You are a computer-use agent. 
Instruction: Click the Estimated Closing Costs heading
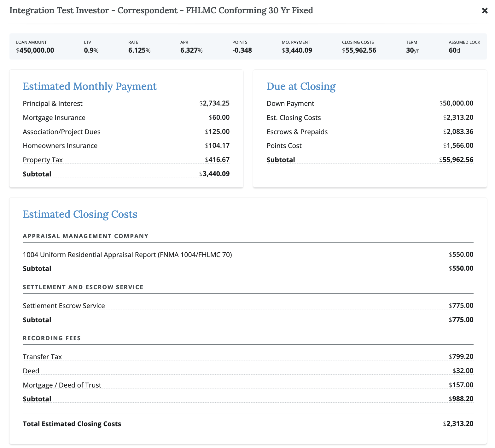[80, 214]
